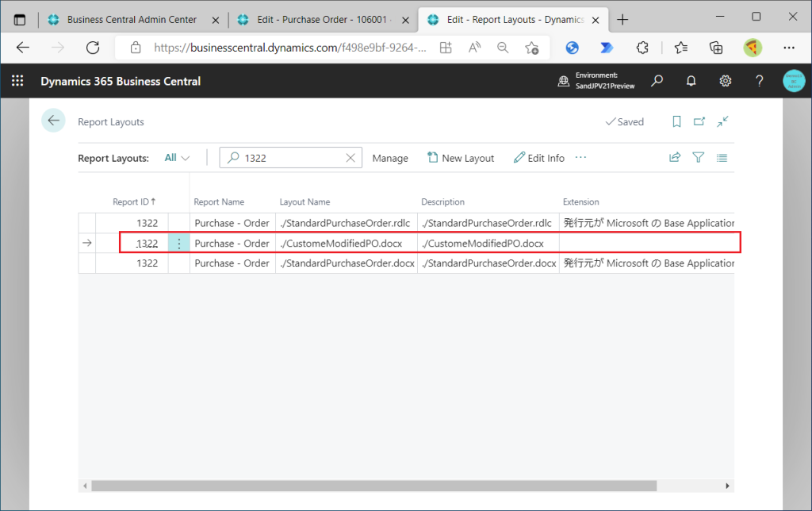Click the blue globe extension icon

[573, 48]
